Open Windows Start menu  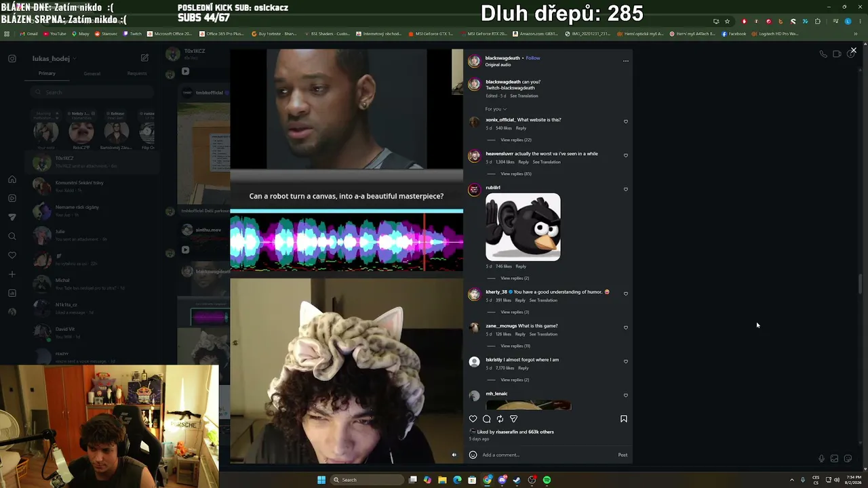click(321, 480)
